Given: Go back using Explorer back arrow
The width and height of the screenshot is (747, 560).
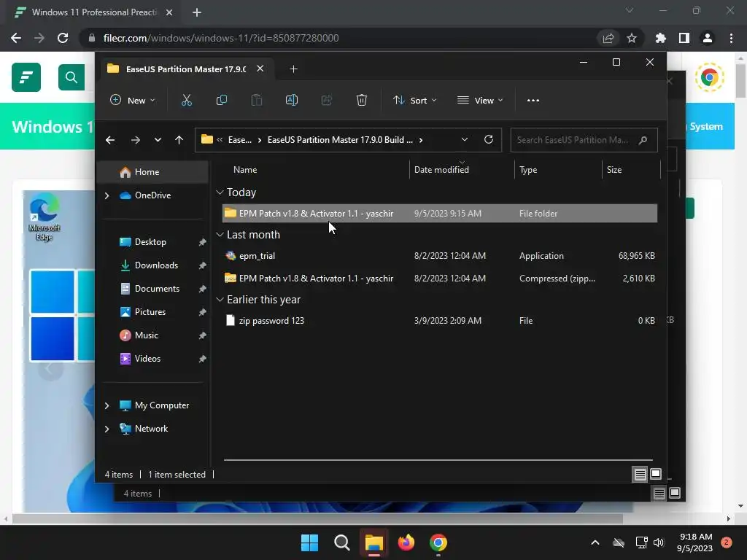Looking at the screenshot, I should [110, 140].
